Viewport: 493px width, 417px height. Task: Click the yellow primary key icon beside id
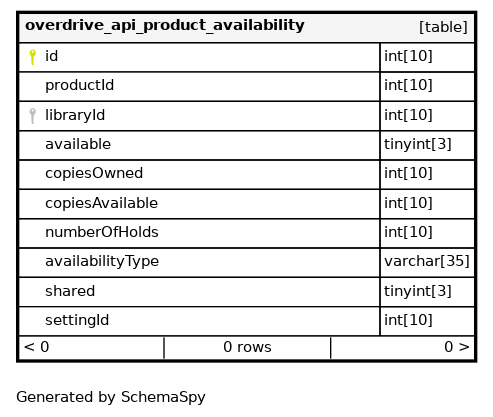32,57
